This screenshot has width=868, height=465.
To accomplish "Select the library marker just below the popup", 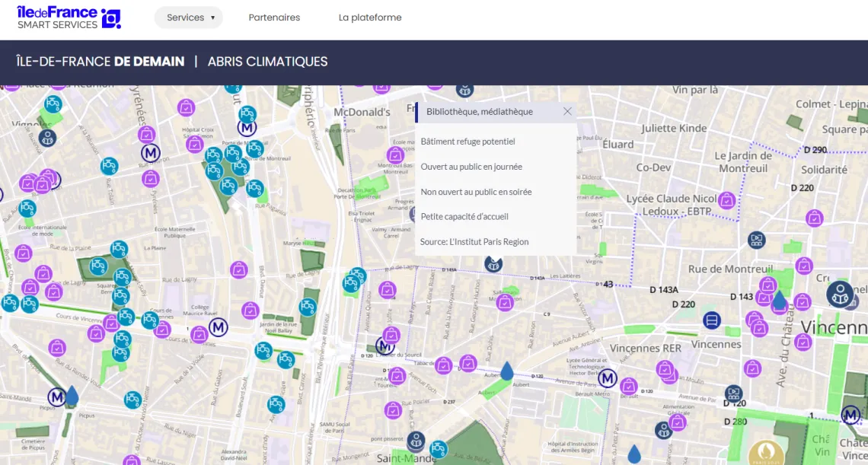I will pyautogui.click(x=493, y=264).
